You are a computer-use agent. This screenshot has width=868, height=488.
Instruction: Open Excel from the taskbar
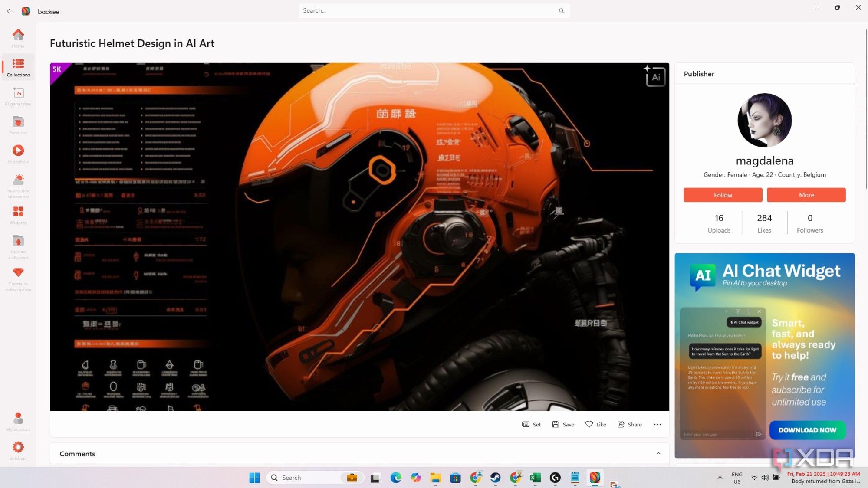tap(535, 478)
